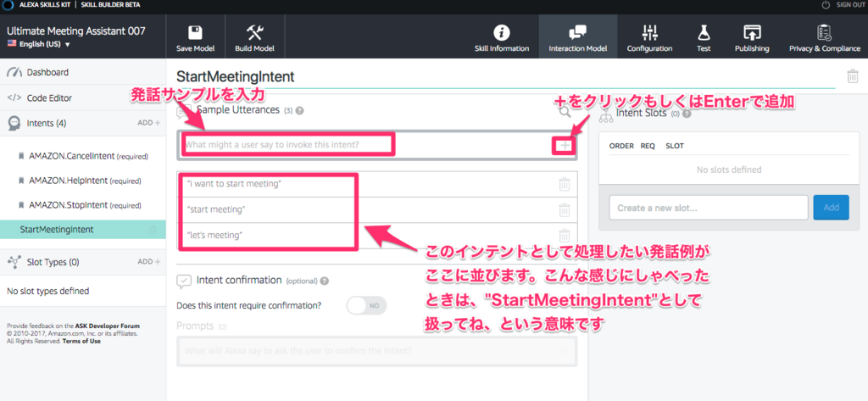Click the Intents (4) section header

coord(47,123)
